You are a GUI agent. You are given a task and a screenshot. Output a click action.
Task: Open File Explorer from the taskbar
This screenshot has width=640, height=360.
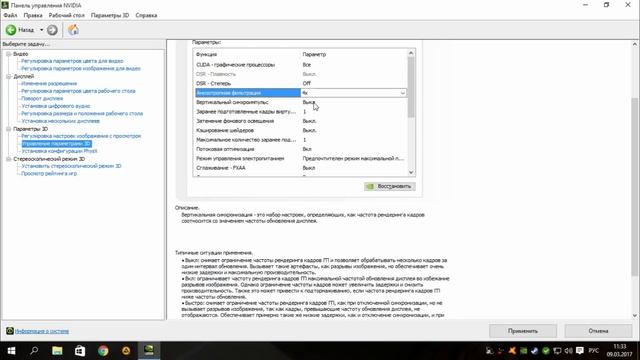[57, 351]
